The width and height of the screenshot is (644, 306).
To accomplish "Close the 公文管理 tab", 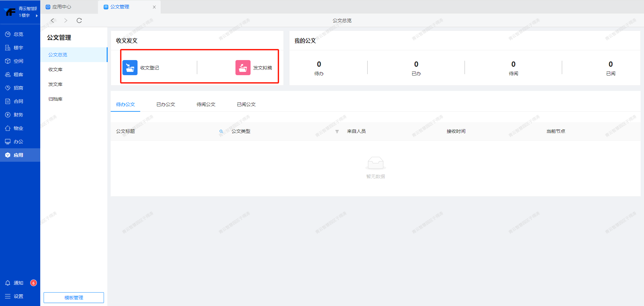I will tap(154, 7).
